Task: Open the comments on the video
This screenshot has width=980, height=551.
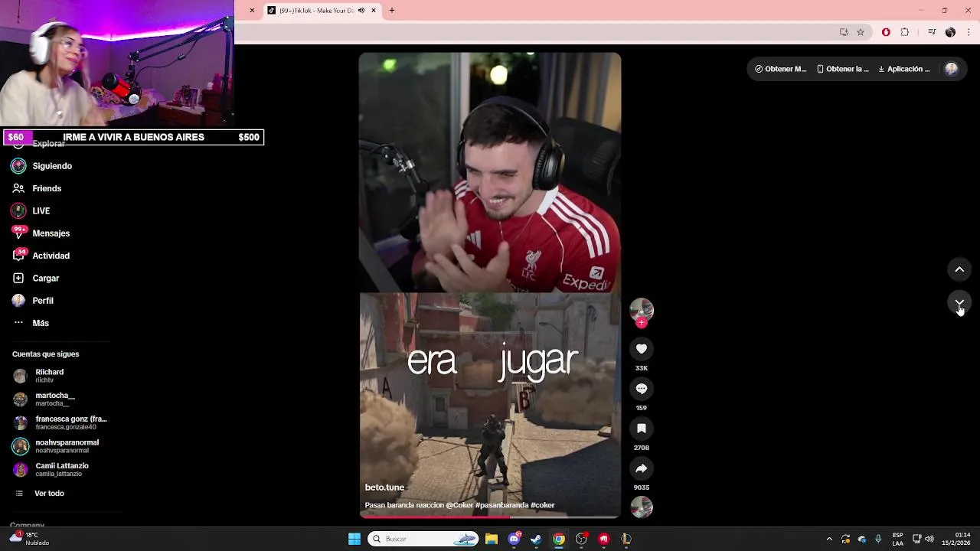Action: point(642,389)
